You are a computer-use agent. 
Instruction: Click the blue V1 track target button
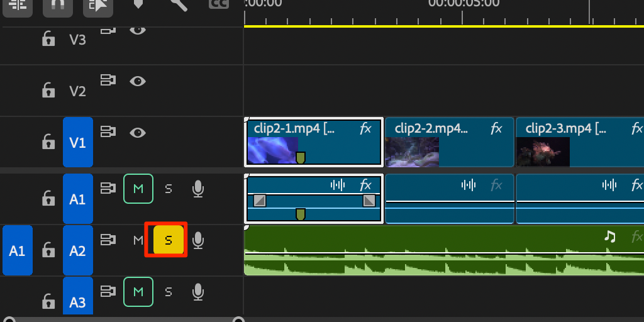(77, 142)
